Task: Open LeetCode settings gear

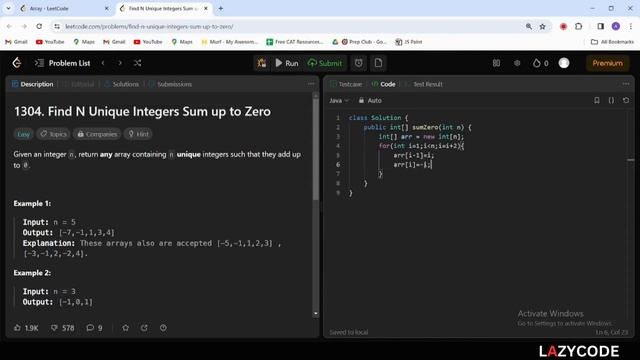Action: pos(517,63)
